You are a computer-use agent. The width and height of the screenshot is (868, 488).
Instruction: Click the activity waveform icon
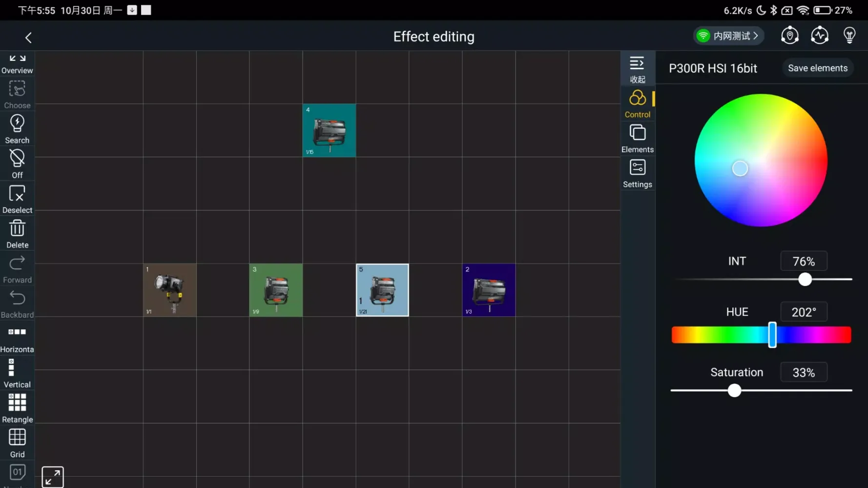820,36
